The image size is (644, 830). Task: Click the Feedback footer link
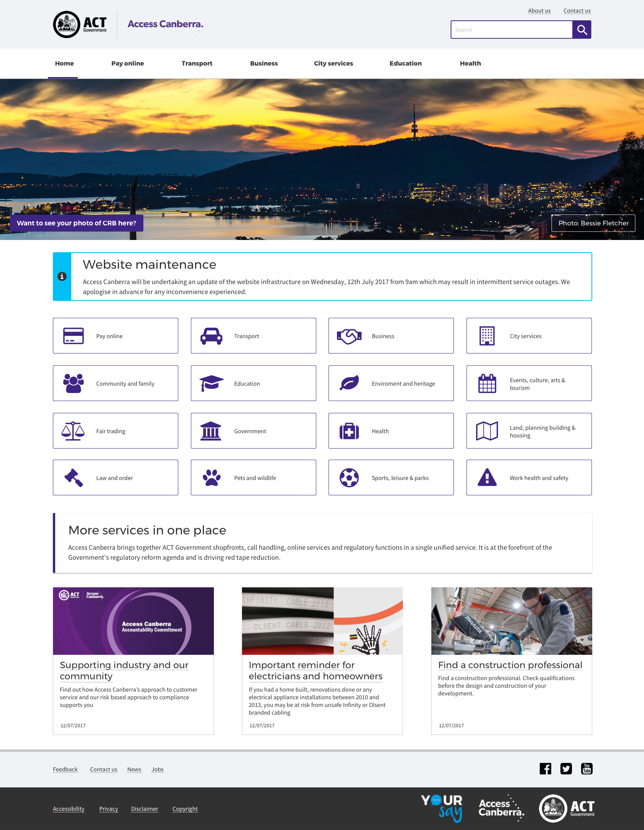click(65, 769)
